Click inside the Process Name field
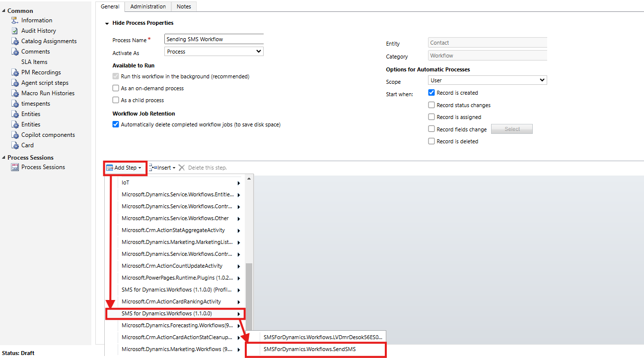Image resolution: width=644 pixels, height=358 pixels. coord(214,39)
